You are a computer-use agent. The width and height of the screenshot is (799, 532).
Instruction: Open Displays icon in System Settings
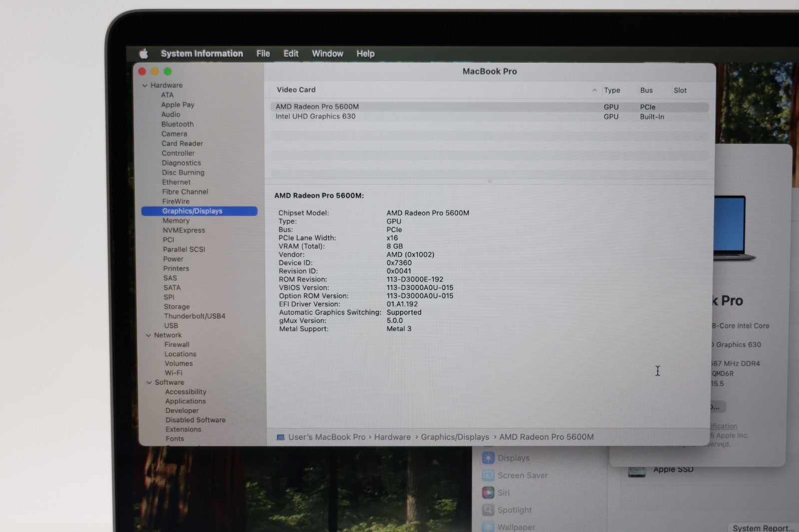[488, 458]
